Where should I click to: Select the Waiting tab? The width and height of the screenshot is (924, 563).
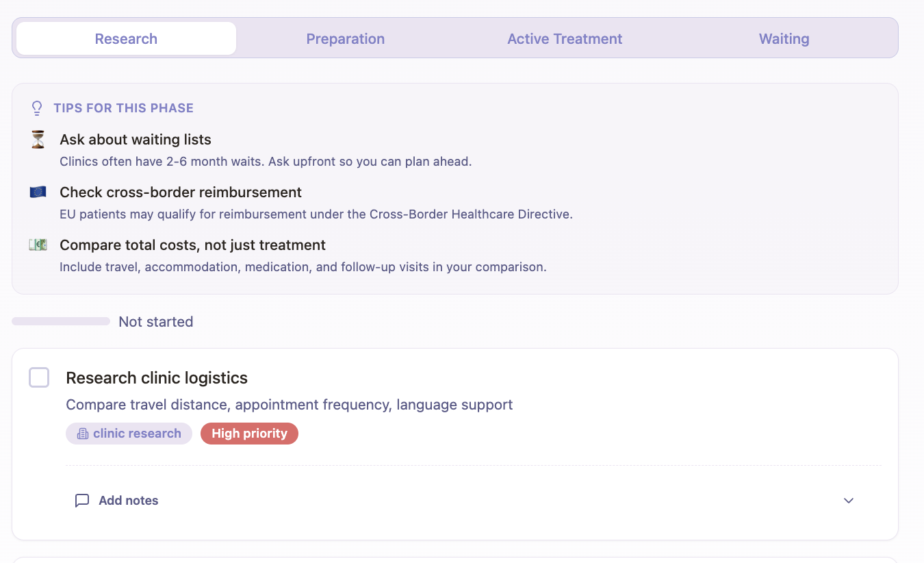(x=784, y=38)
